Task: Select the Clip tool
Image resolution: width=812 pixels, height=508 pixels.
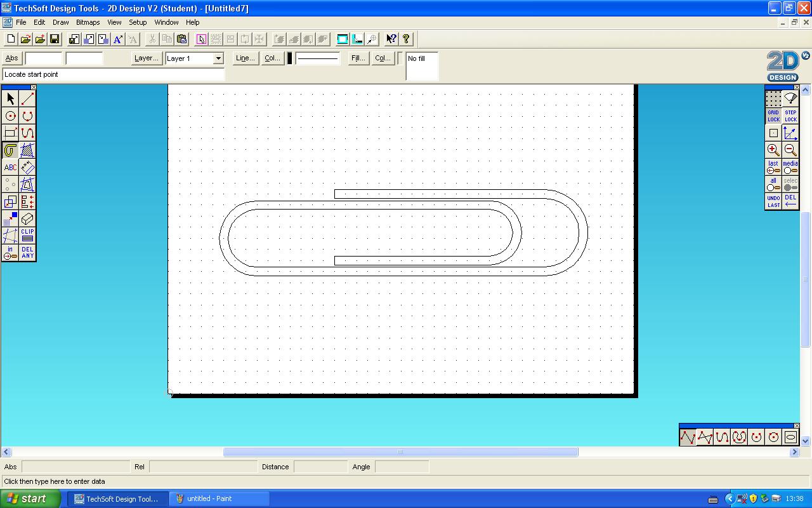Action: pyautogui.click(x=27, y=235)
